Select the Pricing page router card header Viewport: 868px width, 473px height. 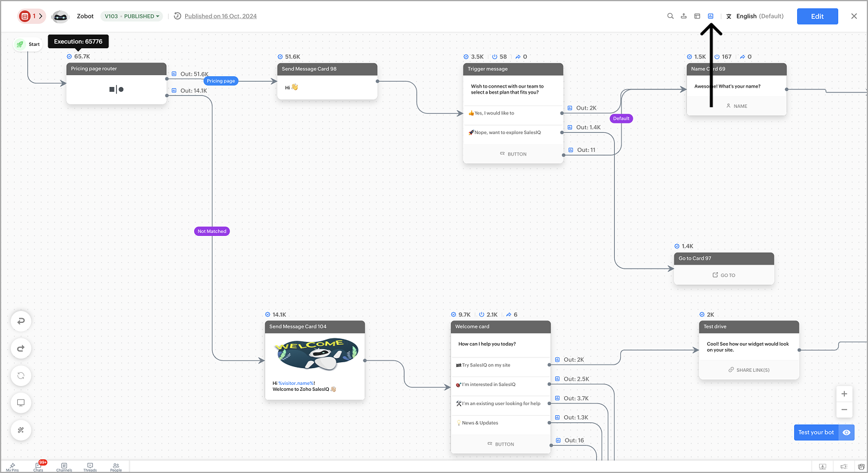coord(116,69)
